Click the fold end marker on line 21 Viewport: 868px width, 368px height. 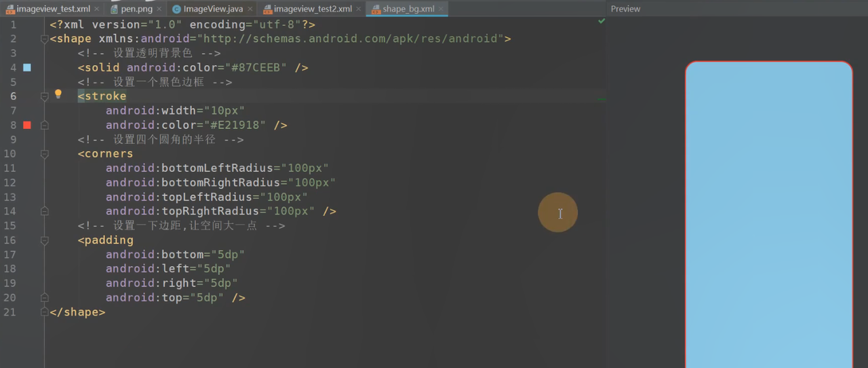tap(44, 312)
